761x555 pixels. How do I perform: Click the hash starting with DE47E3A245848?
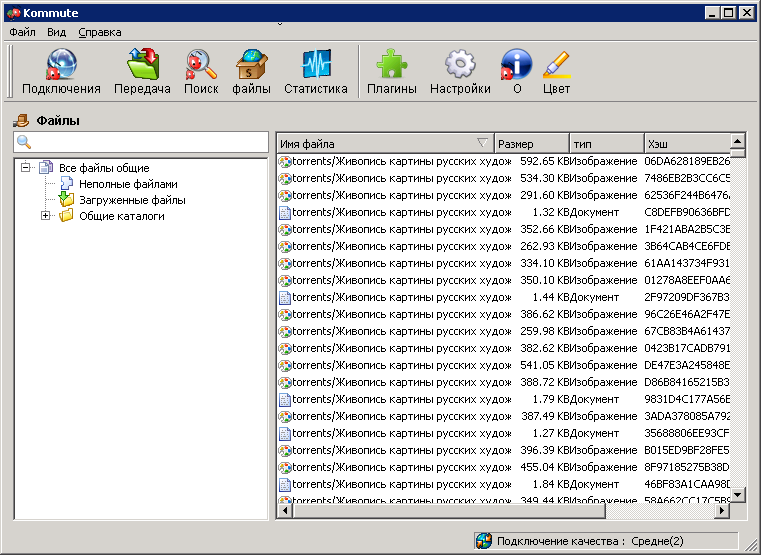[687, 365]
